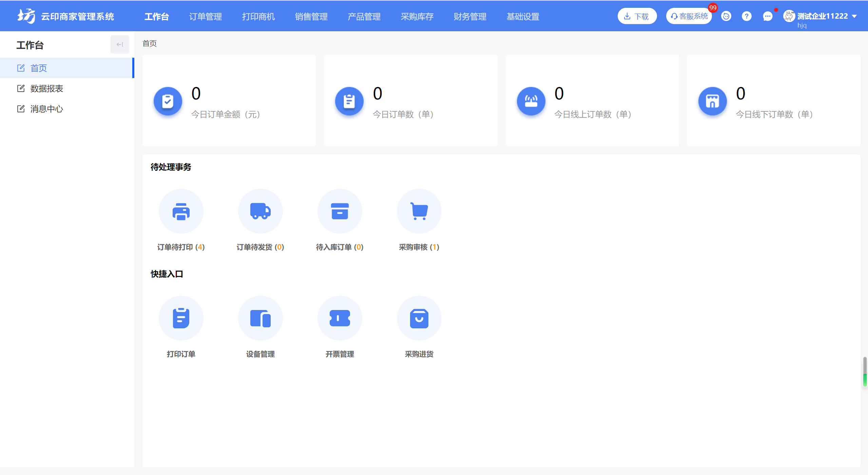The width and height of the screenshot is (868, 475).
Task: Click the 今日线下订单数（单） label
Action: [775, 114]
